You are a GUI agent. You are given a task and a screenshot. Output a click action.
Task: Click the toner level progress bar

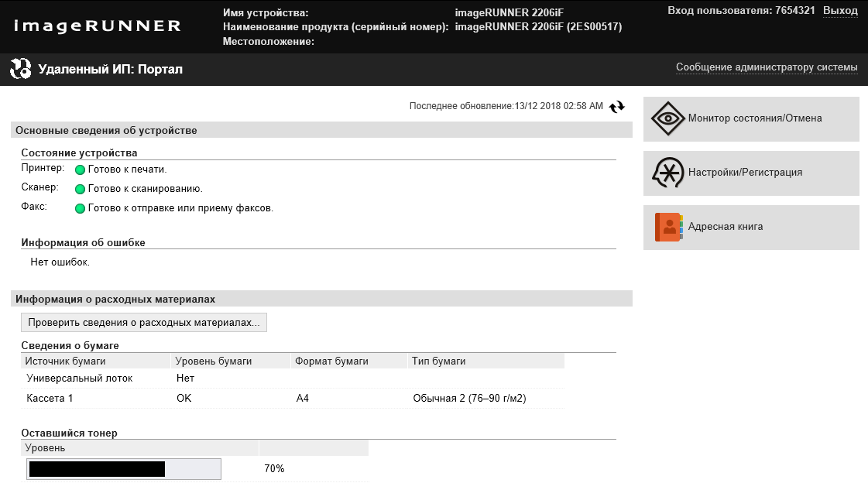click(124, 469)
